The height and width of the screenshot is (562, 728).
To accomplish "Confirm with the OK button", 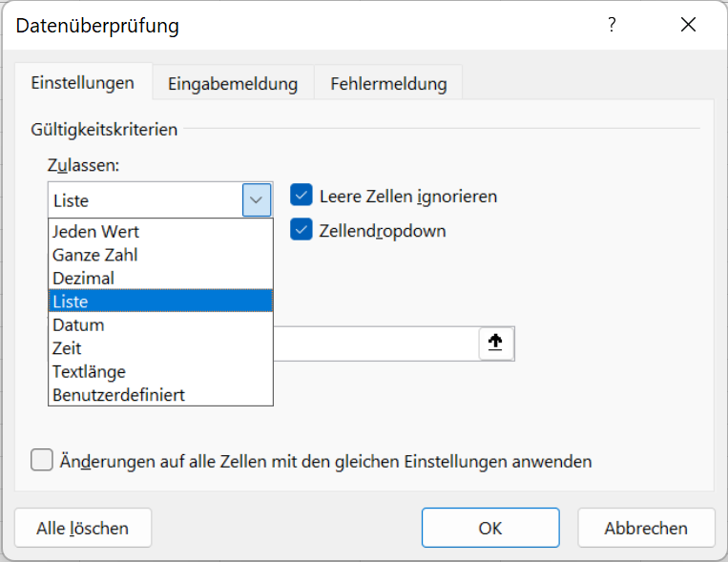I will pyautogui.click(x=490, y=528).
